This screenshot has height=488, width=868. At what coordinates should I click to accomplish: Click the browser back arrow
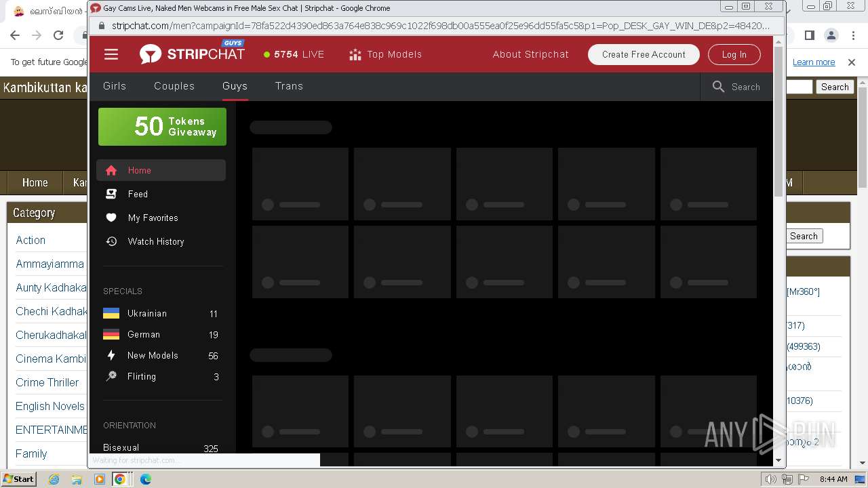tap(15, 35)
